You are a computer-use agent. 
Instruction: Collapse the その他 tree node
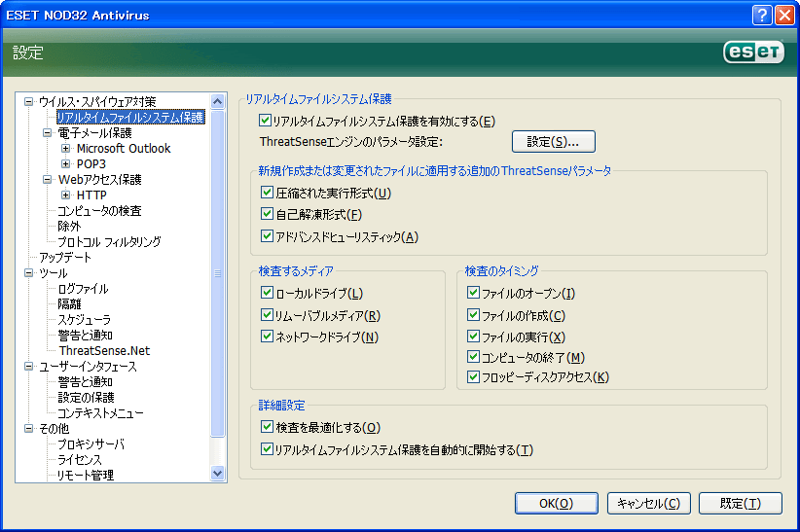28,429
